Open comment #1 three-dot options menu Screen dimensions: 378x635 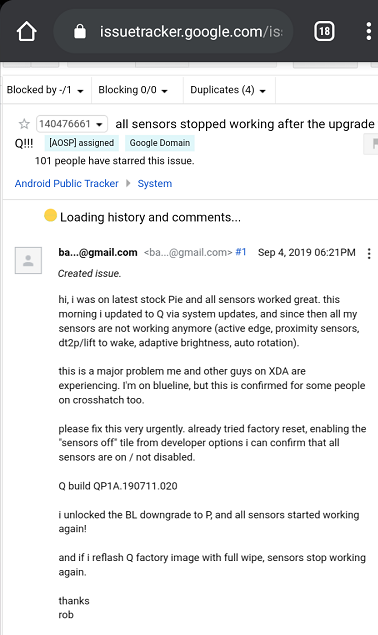point(369,254)
